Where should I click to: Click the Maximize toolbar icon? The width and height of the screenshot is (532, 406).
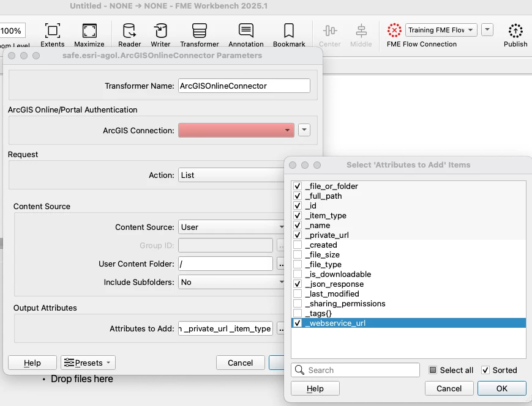(x=89, y=31)
